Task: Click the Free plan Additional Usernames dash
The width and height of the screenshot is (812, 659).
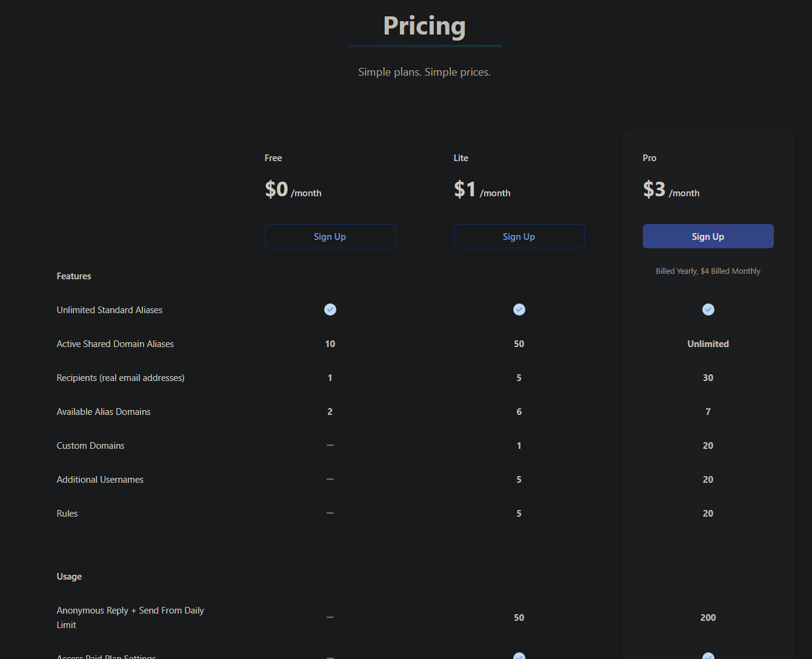Action: [330, 479]
